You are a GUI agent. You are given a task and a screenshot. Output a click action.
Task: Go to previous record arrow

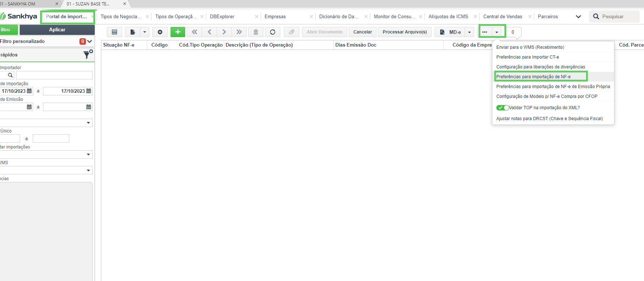point(210,32)
